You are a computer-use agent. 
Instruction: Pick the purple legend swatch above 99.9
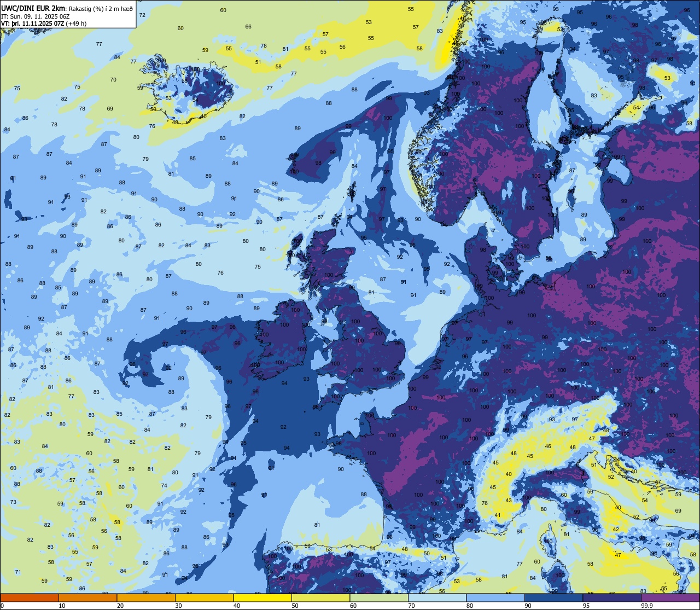670,597
